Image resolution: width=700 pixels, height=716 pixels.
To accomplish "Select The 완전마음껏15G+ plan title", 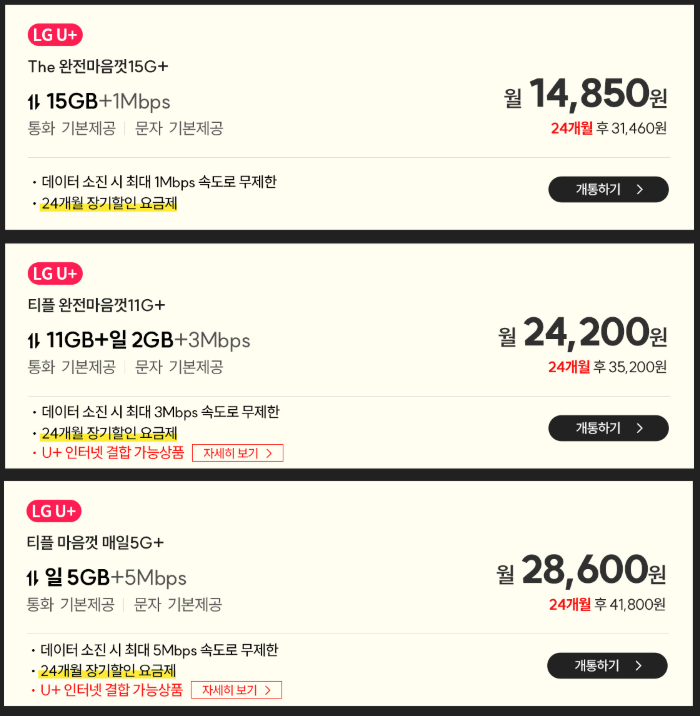I will click(98, 67).
